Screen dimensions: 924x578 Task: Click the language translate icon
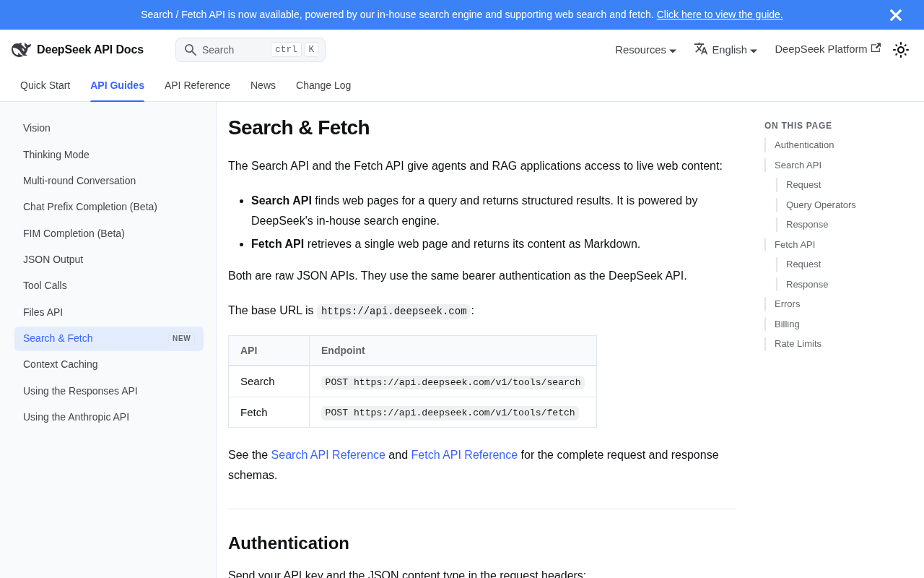click(x=701, y=48)
